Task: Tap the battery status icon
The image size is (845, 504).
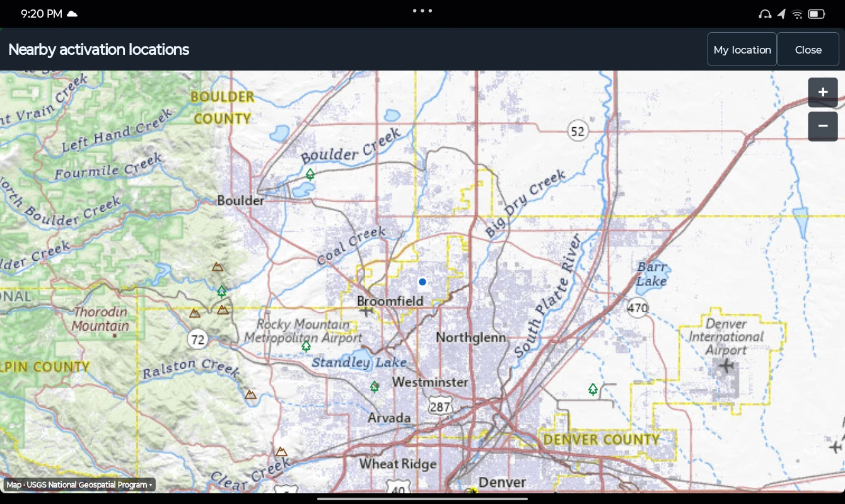Action: pyautogui.click(x=817, y=14)
